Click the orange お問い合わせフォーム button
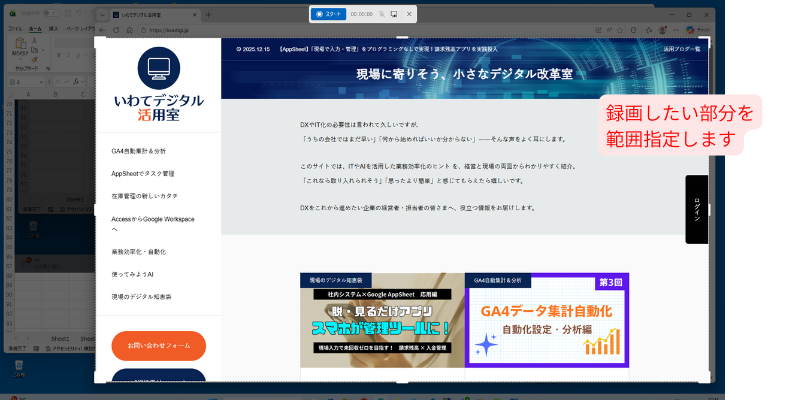The image size is (800, 400). (159, 345)
